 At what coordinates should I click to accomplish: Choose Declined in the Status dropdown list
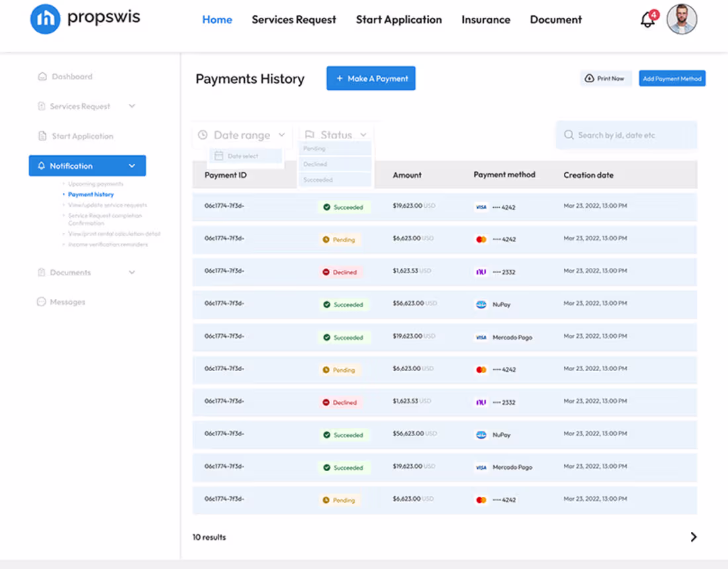[x=335, y=164]
